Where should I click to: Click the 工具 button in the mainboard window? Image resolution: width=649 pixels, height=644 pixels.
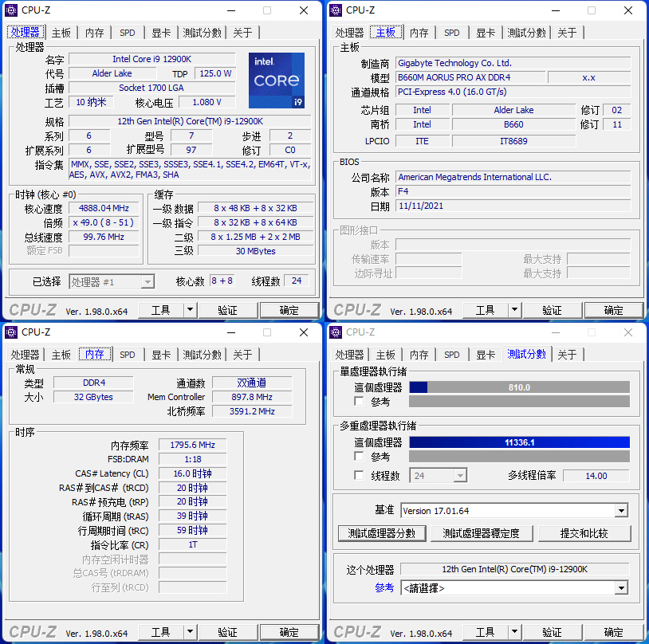pos(485,310)
